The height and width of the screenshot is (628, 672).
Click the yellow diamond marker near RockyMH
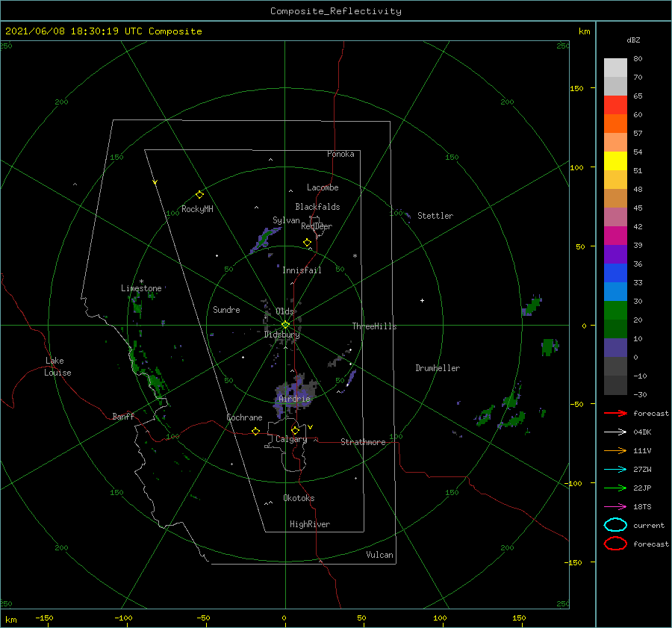tap(199, 195)
